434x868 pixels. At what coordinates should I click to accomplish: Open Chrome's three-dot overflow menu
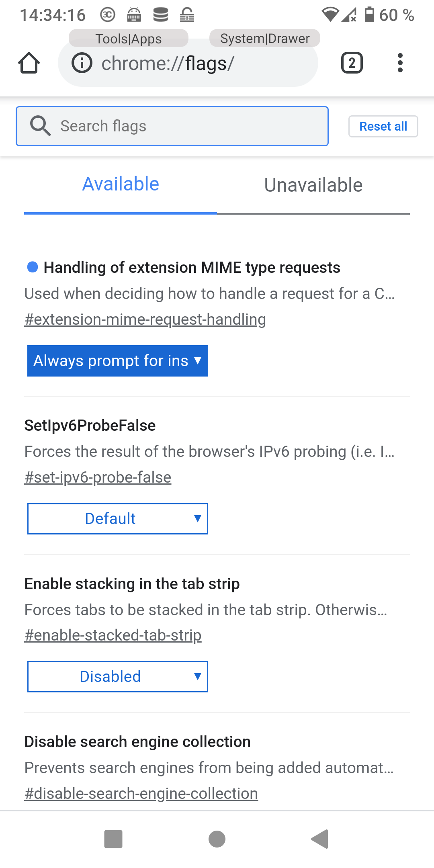(x=400, y=63)
